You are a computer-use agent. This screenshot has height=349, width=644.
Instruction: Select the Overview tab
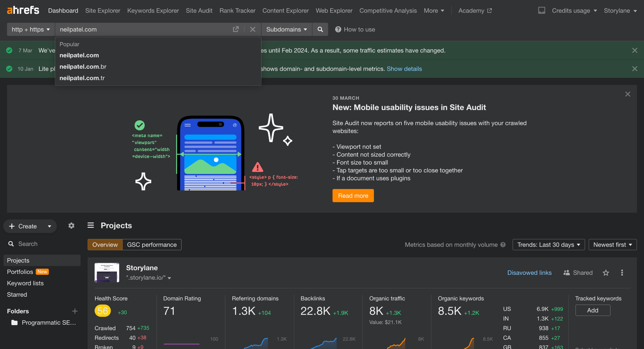[105, 245]
